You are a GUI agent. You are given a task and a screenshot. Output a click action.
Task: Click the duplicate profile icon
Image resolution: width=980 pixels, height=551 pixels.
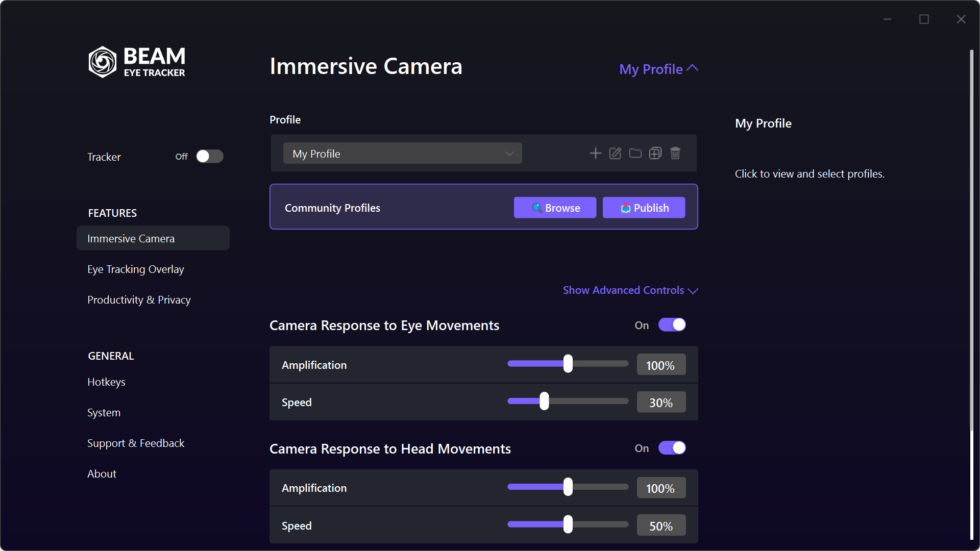655,153
